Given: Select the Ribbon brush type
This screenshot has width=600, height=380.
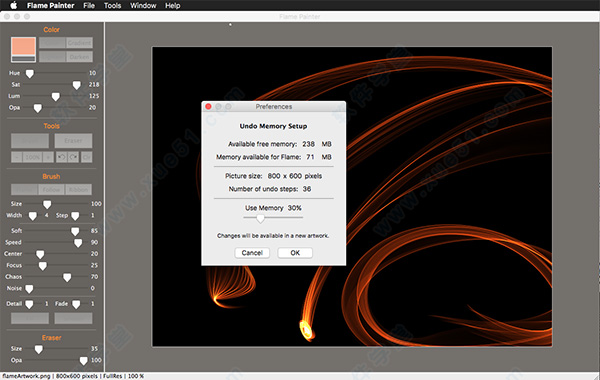Looking at the screenshot, I should tap(78, 189).
